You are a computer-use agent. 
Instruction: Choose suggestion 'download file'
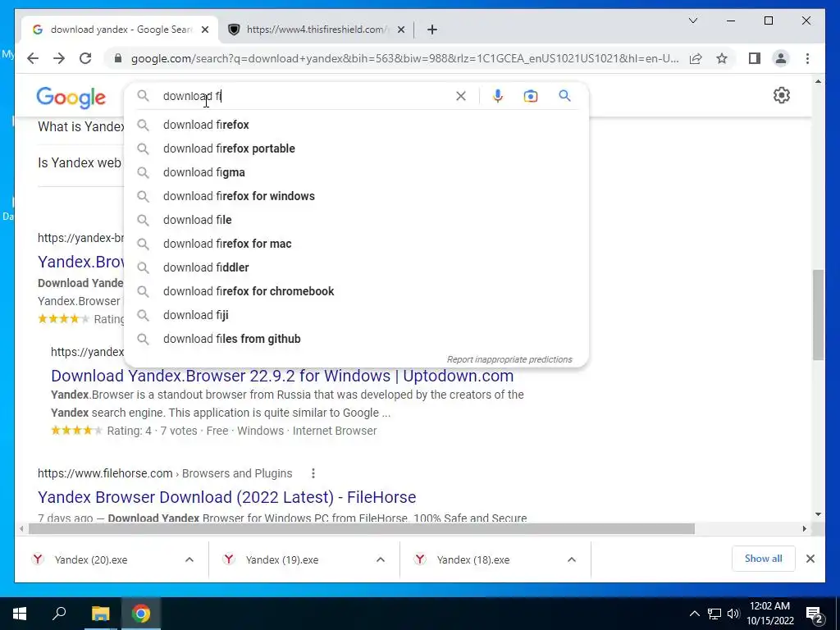[x=356, y=220]
